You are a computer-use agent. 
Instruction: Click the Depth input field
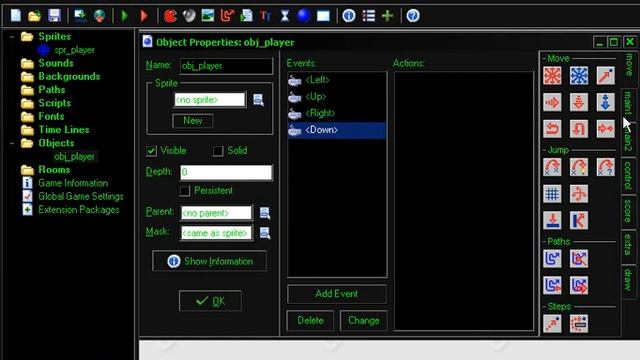(x=226, y=172)
